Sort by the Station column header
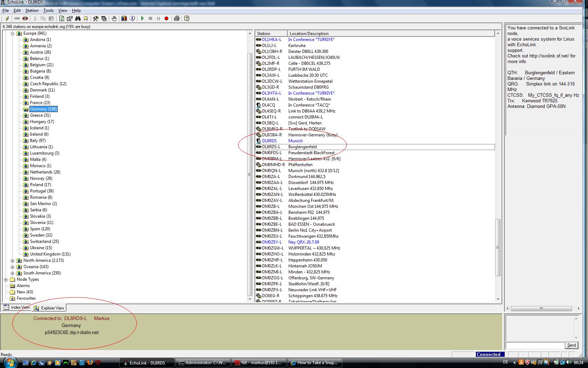Image resolution: width=588 pixels, height=368 pixels. [x=271, y=33]
